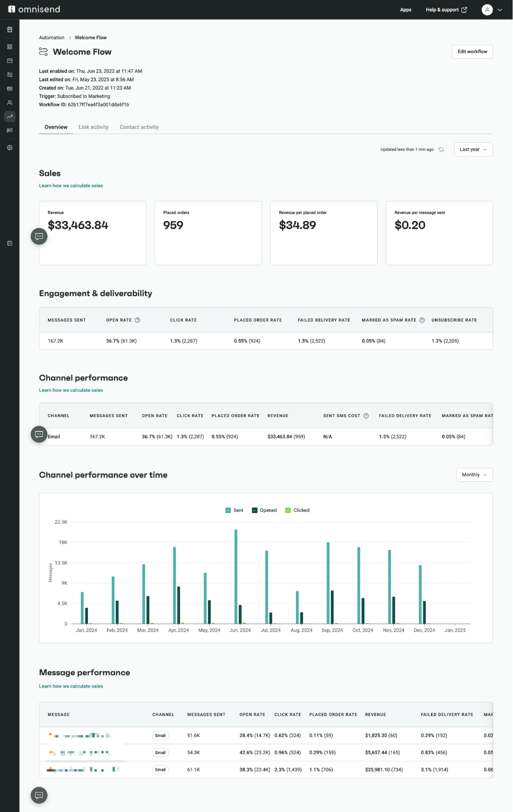513x812 pixels.
Task: Click the Revenue per placed order card $34.89
Action: tap(324, 233)
